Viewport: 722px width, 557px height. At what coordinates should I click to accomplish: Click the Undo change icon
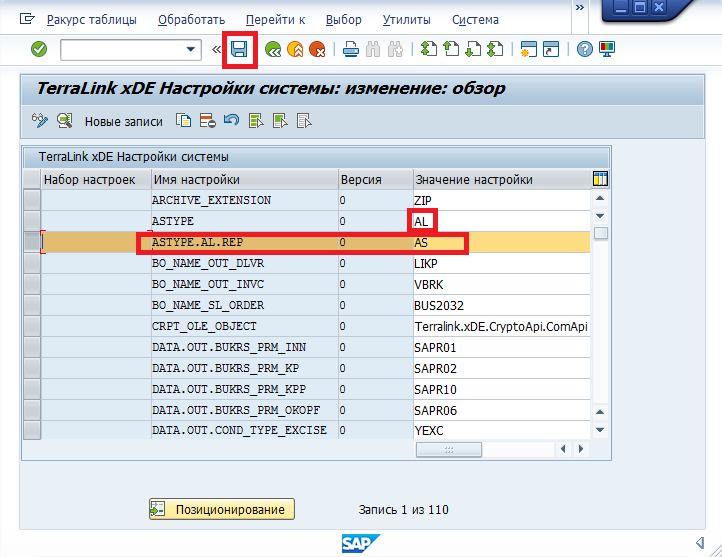click(x=231, y=121)
